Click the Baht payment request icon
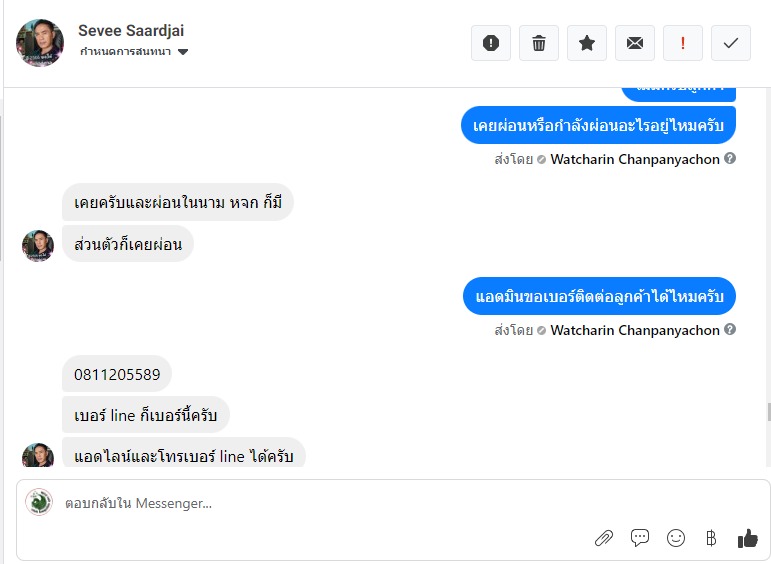The width and height of the screenshot is (771, 564). pos(711,538)
